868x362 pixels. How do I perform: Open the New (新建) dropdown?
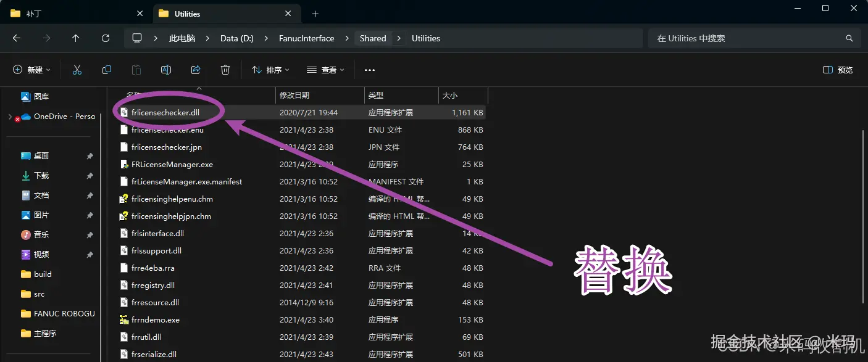(x=31, y=70)
